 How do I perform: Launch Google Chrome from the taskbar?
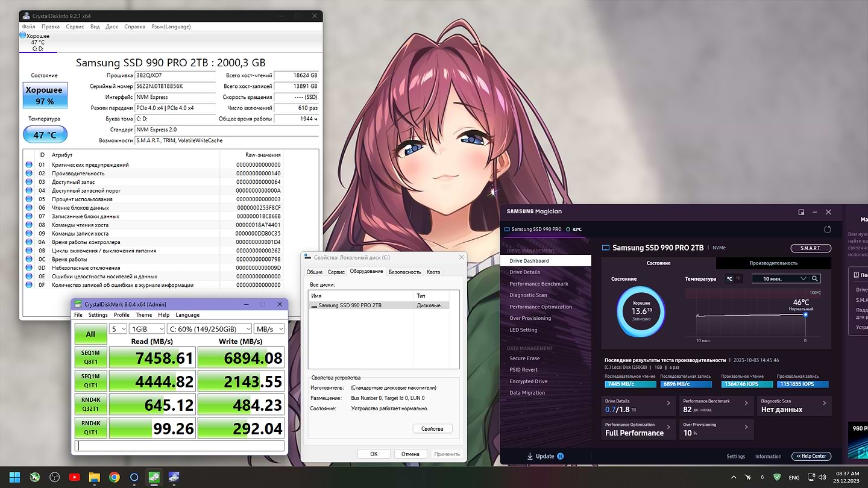click(114, 477)
